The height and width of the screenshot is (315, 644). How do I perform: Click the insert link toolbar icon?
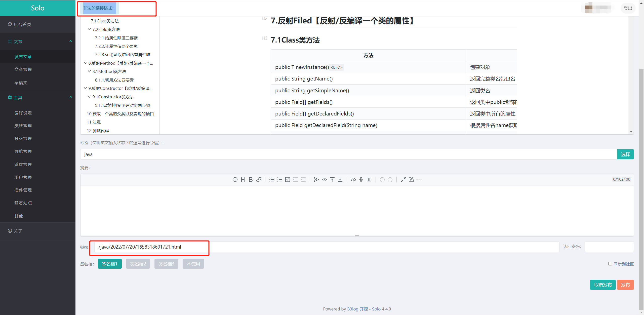259,179
